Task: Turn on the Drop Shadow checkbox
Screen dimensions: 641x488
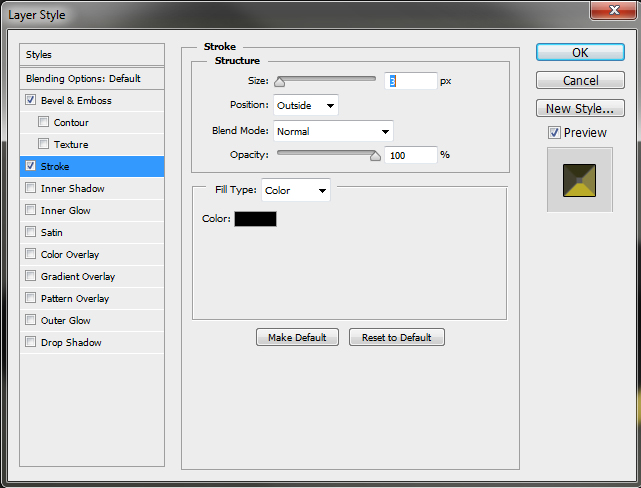Action: pos(31,342)
